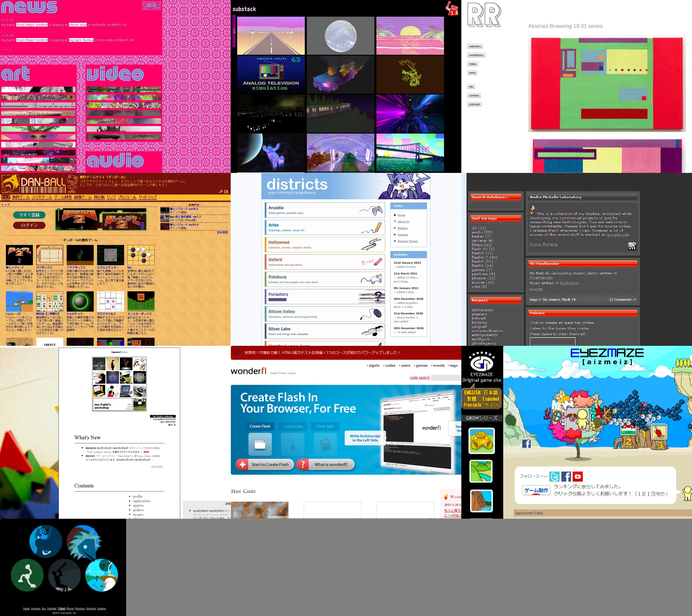Click the signin link on wonderfl
The image size is (692, 616).
coord(374,366)
